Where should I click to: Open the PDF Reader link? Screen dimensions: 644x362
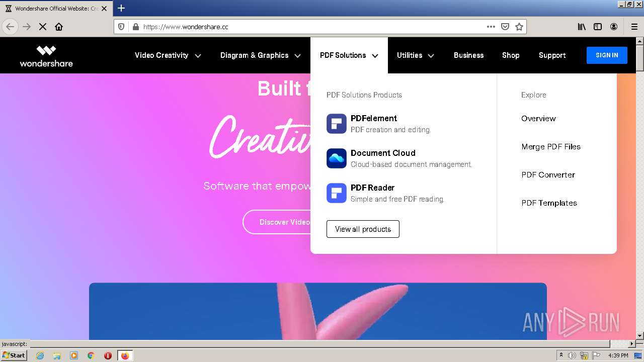(372, 188)
